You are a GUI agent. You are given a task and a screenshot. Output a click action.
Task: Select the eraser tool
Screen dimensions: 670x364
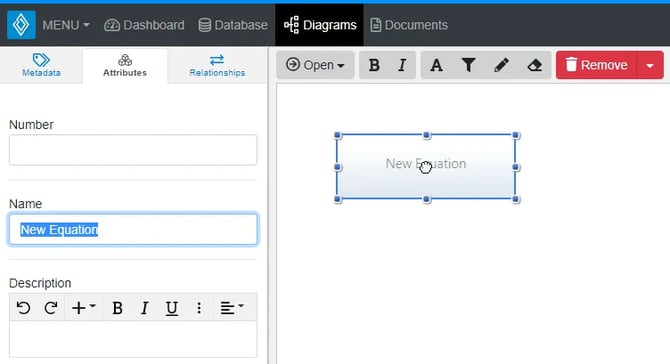click(x=534, y=65)
